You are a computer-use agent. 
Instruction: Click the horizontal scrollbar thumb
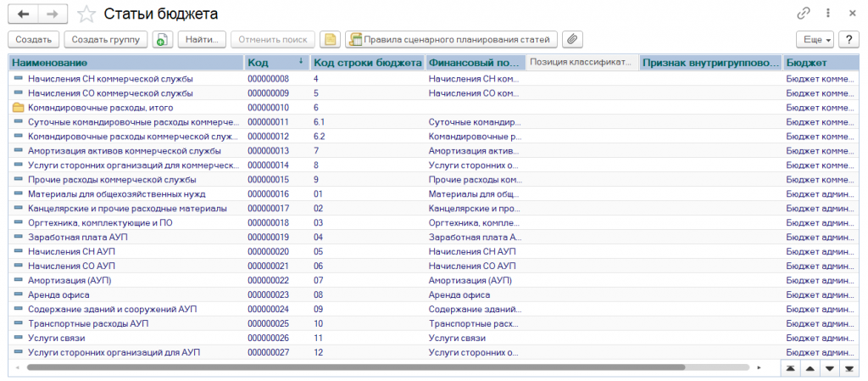tap(356, 368)
